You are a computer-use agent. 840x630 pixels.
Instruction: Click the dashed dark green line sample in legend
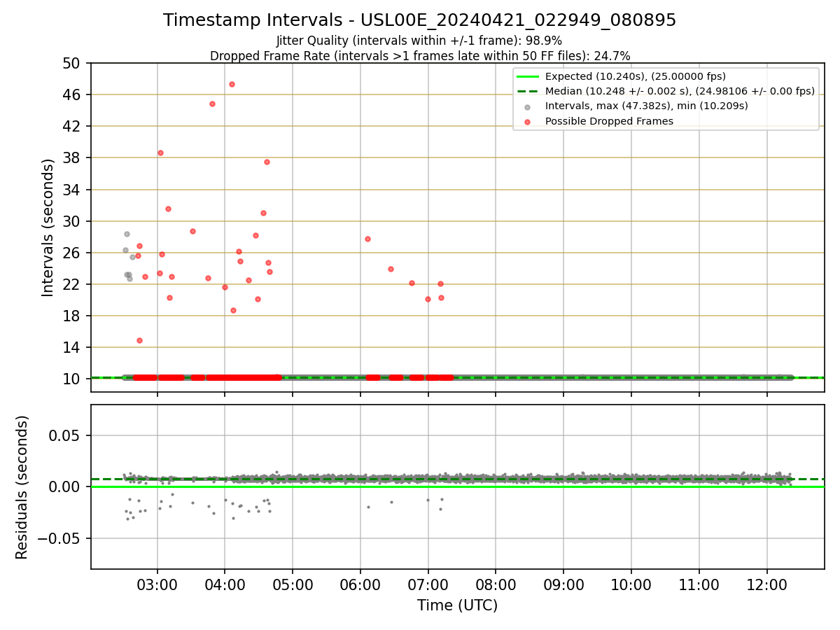527,92
